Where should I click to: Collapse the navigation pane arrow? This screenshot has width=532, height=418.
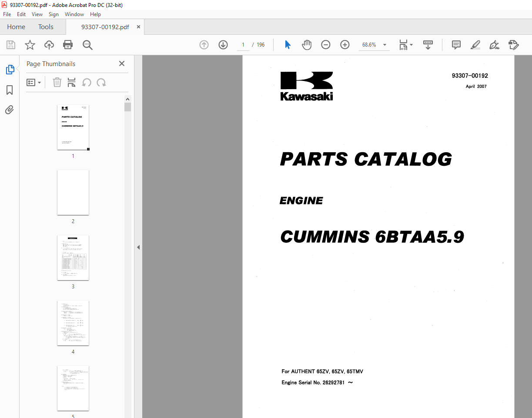(138, 247)
